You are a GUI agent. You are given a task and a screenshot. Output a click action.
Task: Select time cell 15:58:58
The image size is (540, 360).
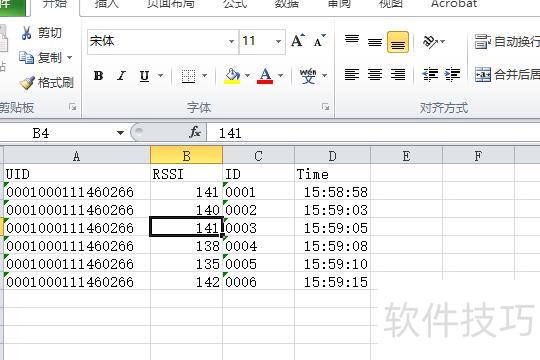point(332,192)
